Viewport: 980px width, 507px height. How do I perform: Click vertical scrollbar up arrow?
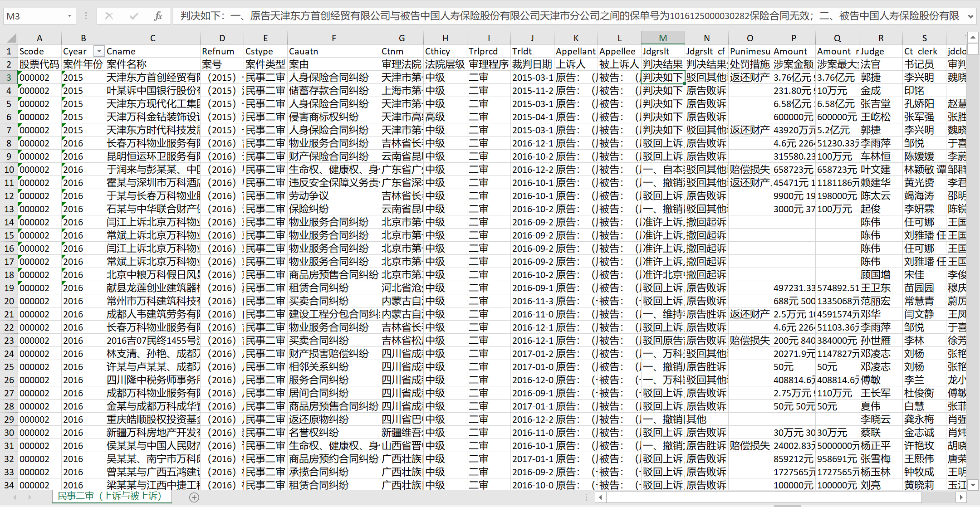[973, 37]
